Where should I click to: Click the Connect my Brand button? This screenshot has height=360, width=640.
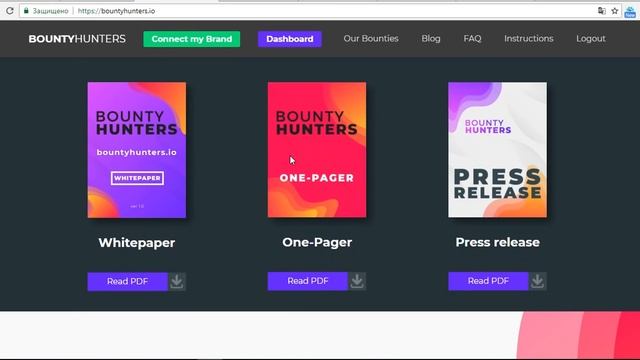coord(191,39)
